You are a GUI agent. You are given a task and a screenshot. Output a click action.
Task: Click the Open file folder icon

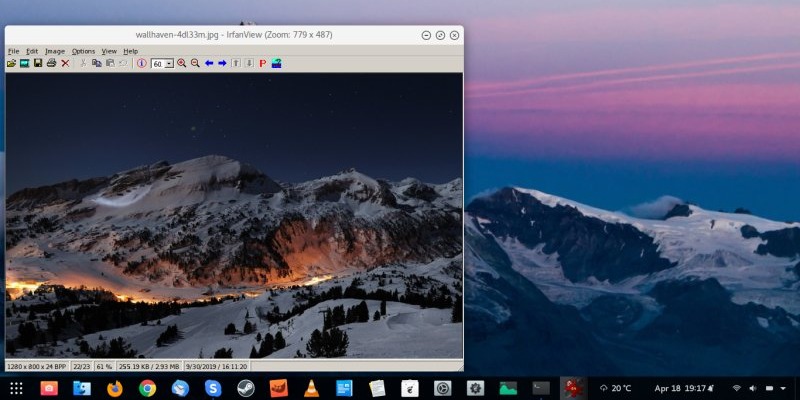pyautogui.click(x=11, y=63)
